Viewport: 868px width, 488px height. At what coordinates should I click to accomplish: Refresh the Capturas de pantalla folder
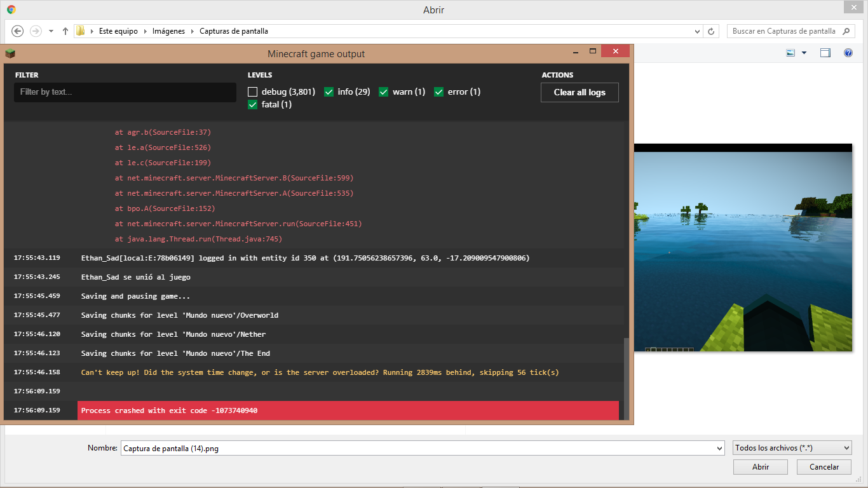point(712,31)
